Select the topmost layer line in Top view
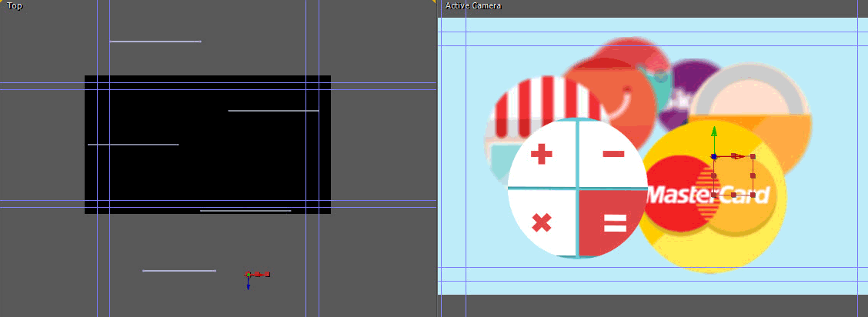868x317 pixels. click(155, 42)
